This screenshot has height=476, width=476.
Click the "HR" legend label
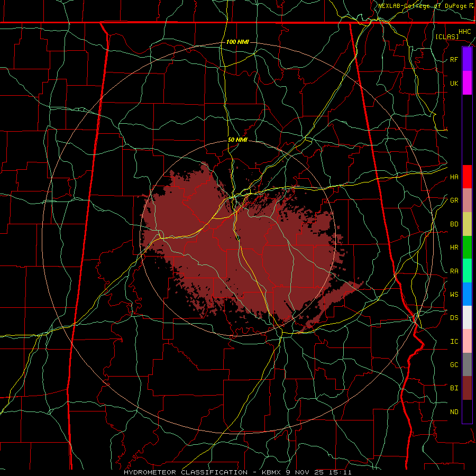[454, 248]
